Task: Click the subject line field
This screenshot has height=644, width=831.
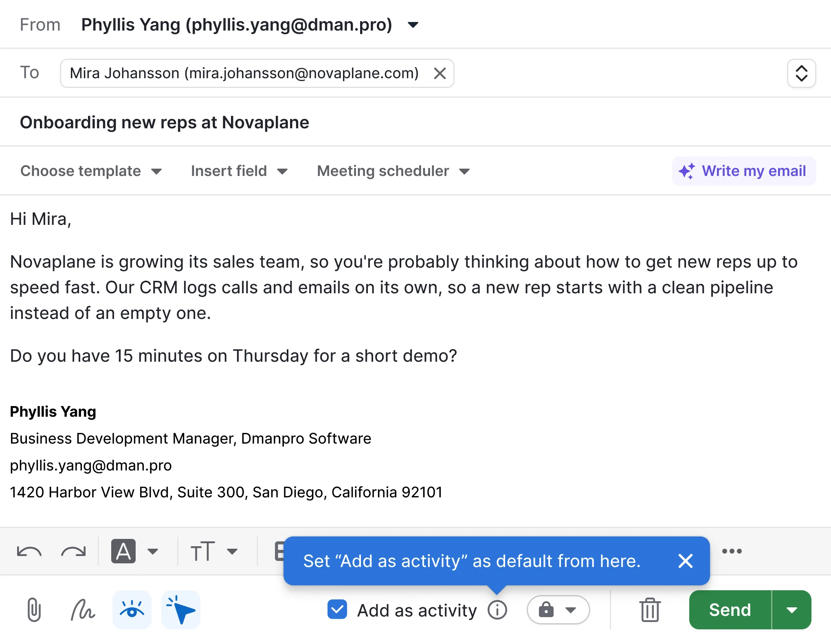Action: pos(415,122)
